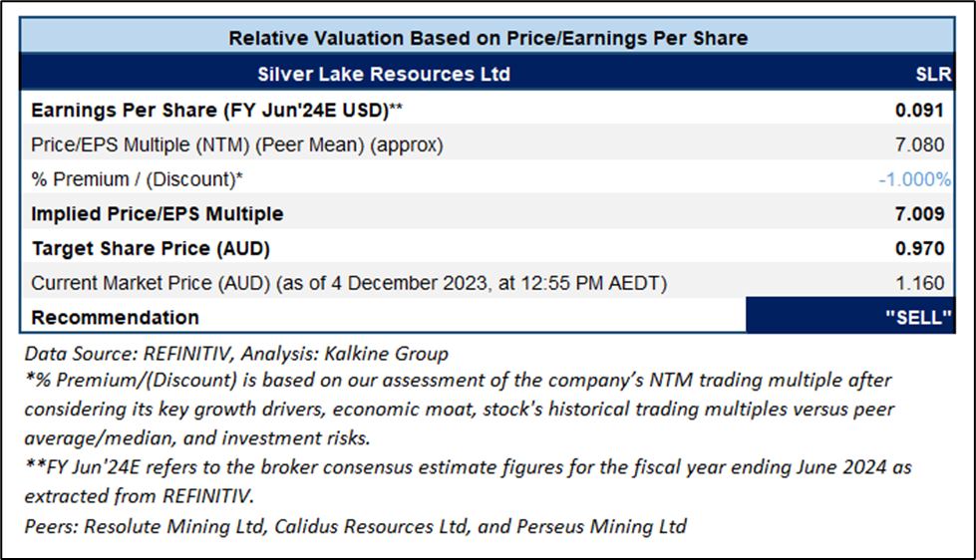The height and width of the screenshot is (560, 976).
Task: Click the 0.091 earnings per share value
Action: [919, 110]
